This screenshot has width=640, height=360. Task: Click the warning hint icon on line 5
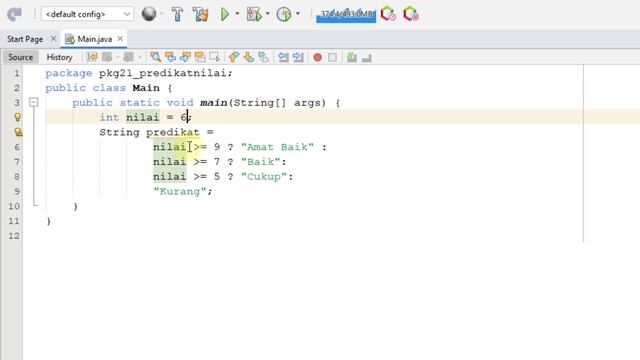(18, 132)
